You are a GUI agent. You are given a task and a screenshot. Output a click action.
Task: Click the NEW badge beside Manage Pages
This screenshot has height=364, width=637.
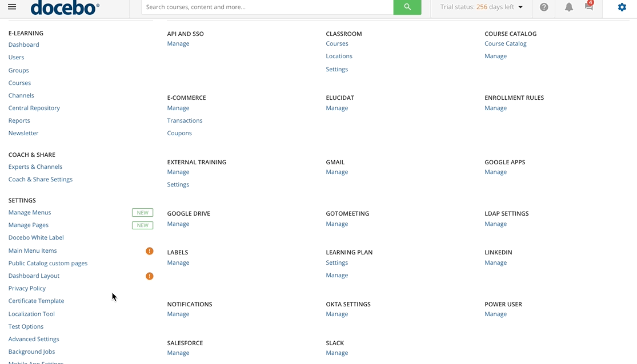tap(143, 225)
